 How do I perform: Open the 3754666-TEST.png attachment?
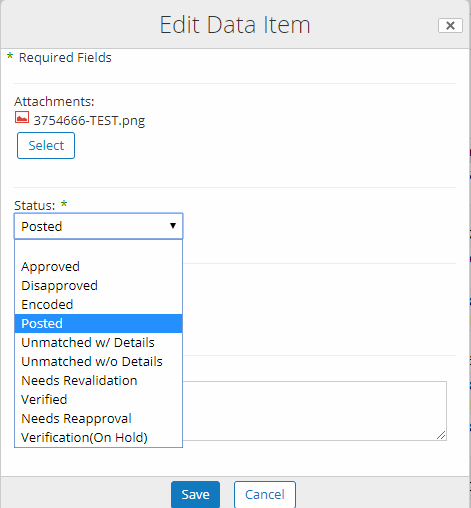(89, 120)
